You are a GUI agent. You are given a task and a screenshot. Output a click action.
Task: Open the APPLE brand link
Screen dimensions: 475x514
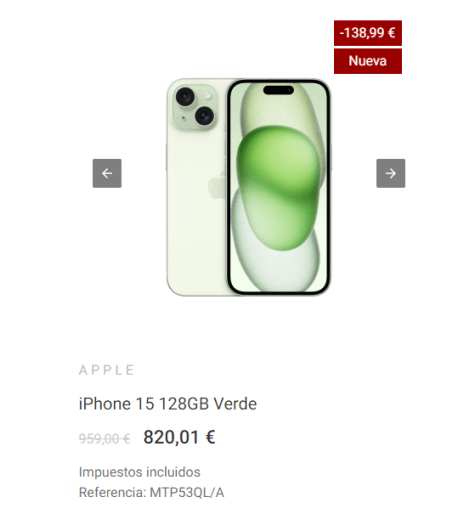coord(107,370)
